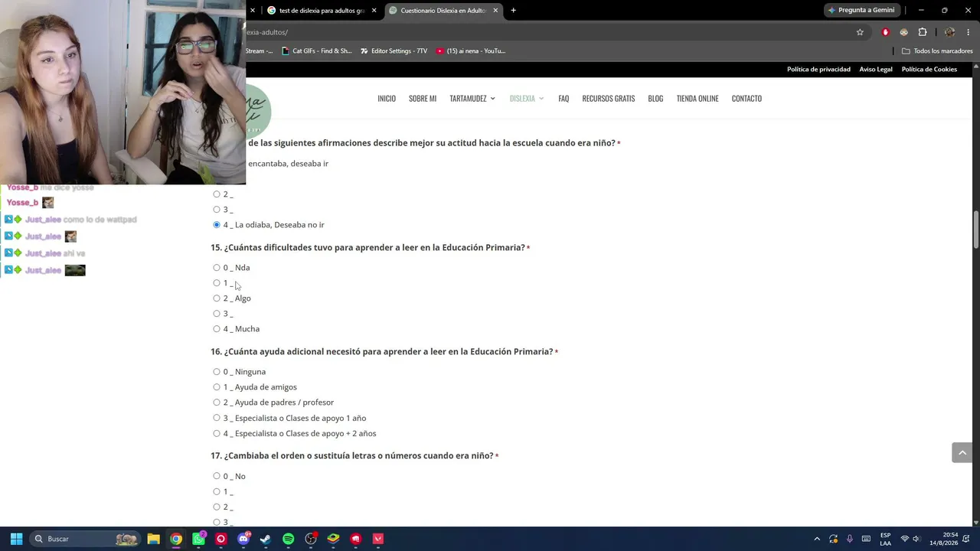The height and width of the screenshot is (551, 980).
Task: Close the Cuestionario Dislexia en Adultos tab
Action: pos(495,10)
